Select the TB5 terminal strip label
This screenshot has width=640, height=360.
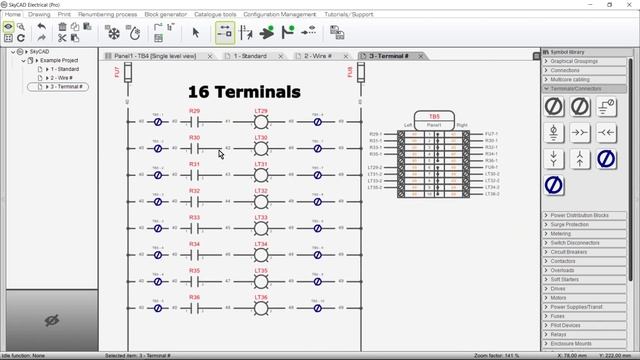click(434, 116)
